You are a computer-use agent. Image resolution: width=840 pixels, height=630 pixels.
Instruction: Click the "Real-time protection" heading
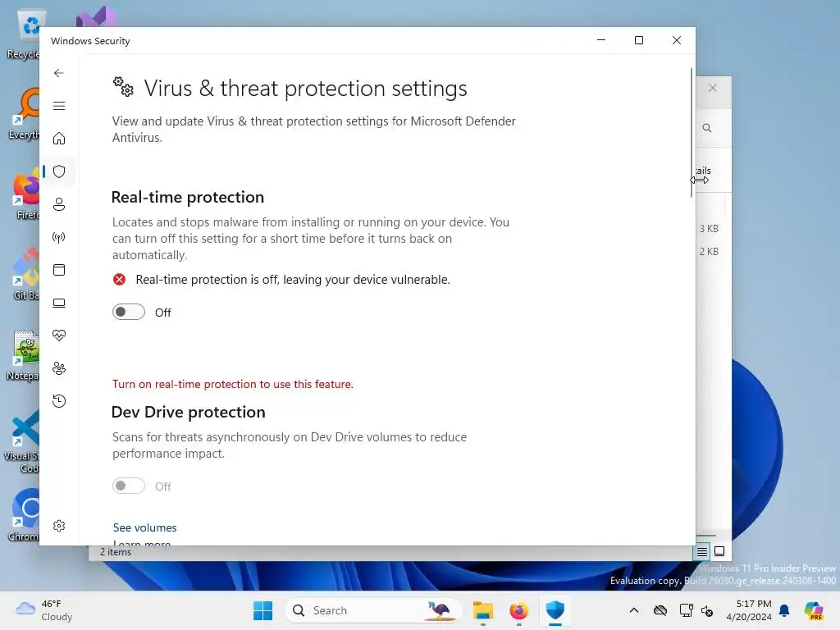click(188, 197)
